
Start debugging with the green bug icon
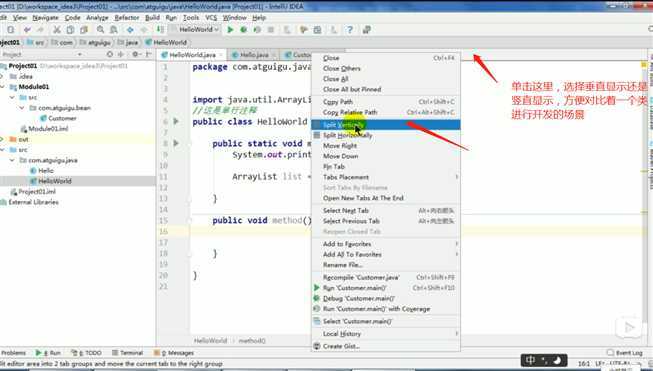point(244,30)
